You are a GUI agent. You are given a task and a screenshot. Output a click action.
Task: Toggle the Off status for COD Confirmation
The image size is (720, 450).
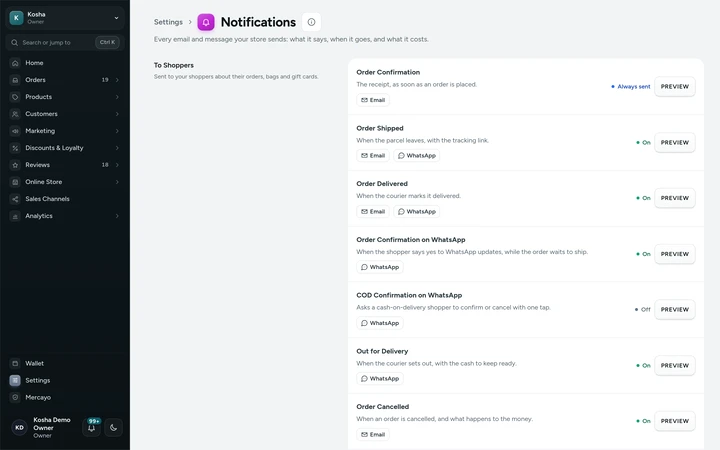click(x=642, y=309)
